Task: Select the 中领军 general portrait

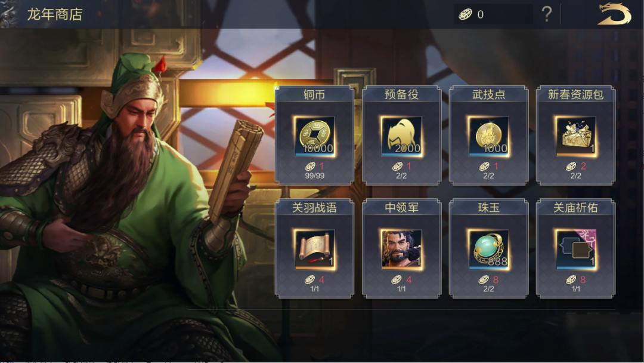Action: click(x=402, y=250)
